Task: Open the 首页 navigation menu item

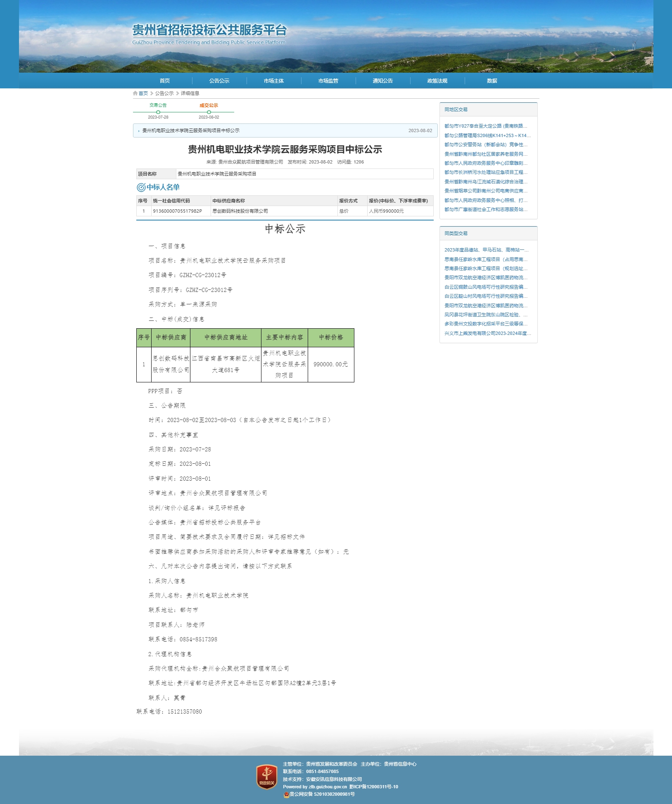Action: click(165, 81)
